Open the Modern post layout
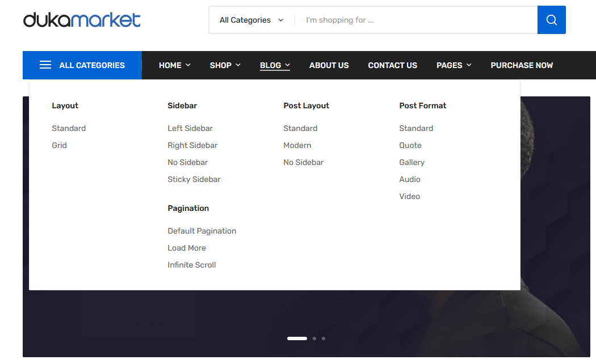Screen dimensions: 596x364 click(297, 145)
